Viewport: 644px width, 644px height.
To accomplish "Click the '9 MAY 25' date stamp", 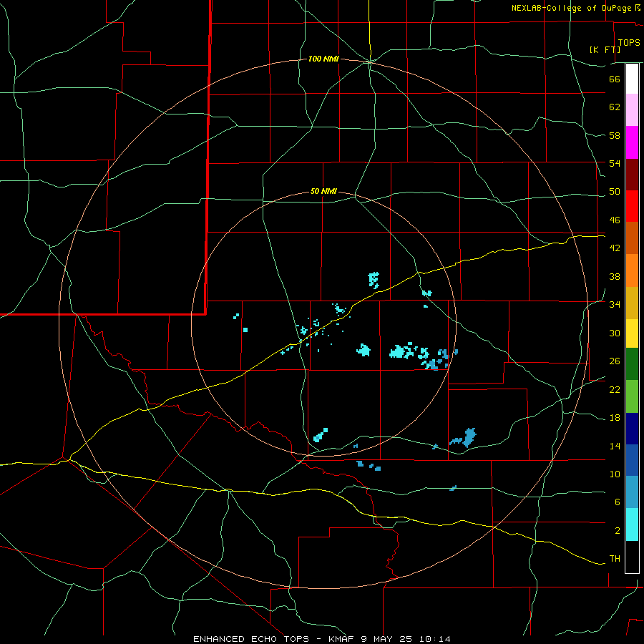I will coord(388,639).
